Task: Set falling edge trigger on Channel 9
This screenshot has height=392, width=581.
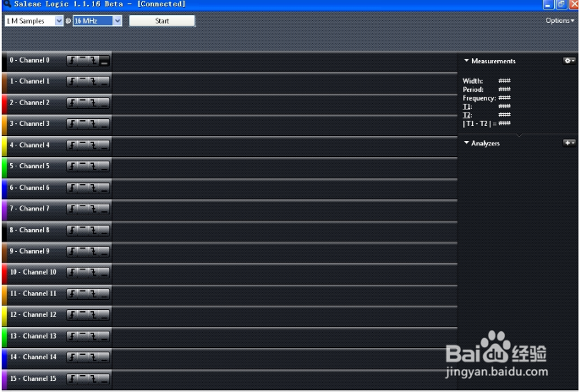Action: click(x=93, y=252)
